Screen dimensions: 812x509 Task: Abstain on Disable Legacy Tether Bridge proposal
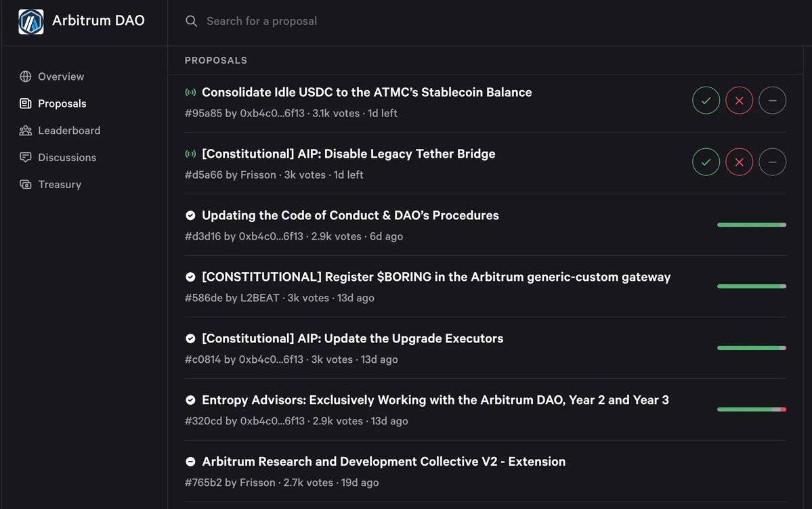[x=772, y=162]
